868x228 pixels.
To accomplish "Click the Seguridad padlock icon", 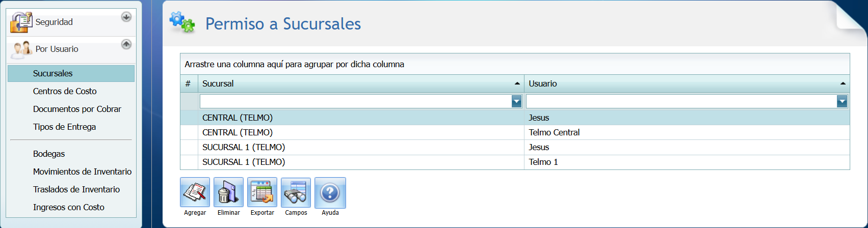I will click(x=21, y=22).
